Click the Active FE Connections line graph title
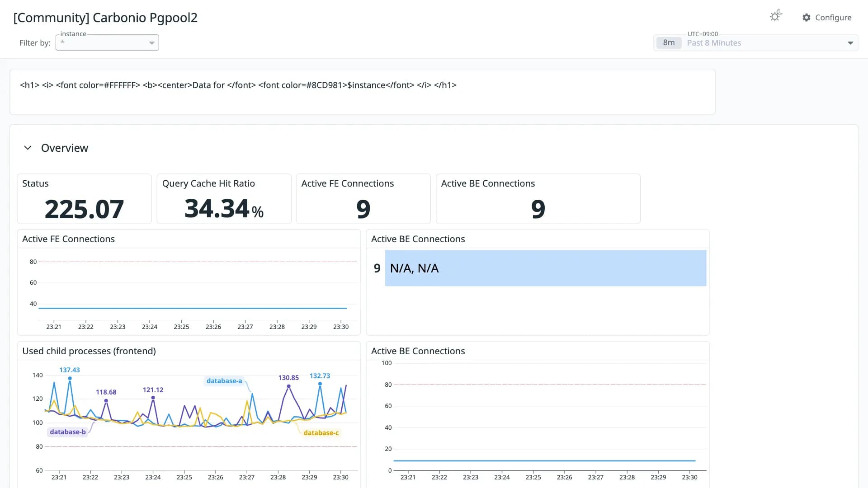 68,239
